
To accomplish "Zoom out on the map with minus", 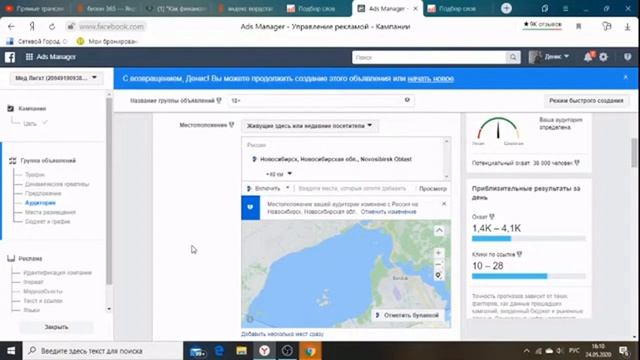I will click(438, 264).
